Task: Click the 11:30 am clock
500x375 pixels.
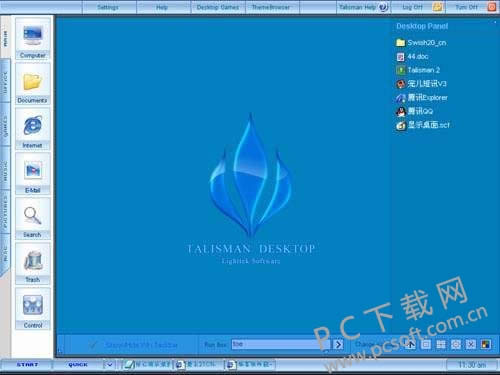Action: click(472, 365)
